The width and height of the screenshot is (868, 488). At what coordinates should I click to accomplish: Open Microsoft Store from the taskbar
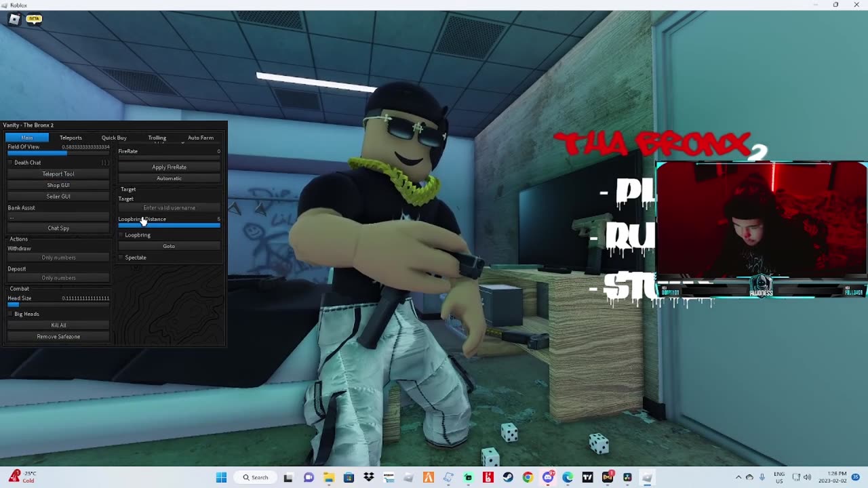[x=349, y=478]
